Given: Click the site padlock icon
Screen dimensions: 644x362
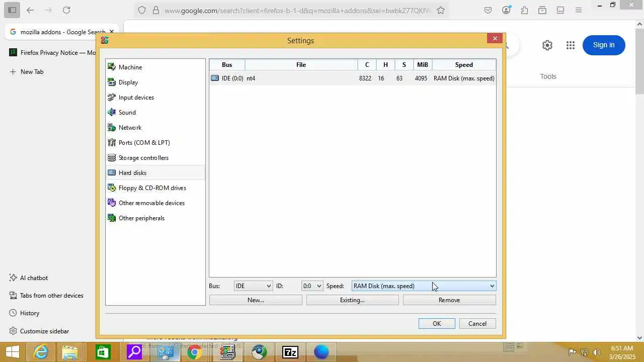Looking at the screenshot, I should [x=155, y=10].
